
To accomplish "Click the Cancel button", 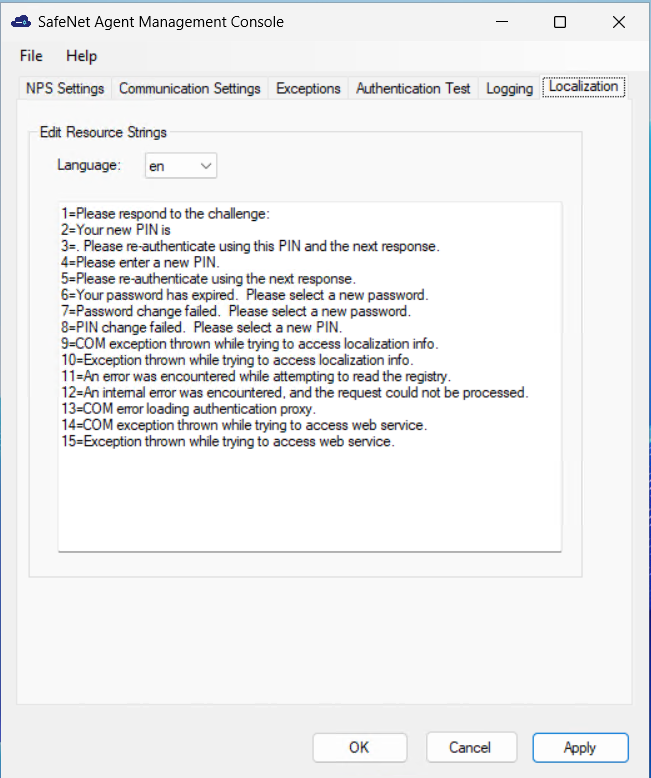I will click(470, 747).
